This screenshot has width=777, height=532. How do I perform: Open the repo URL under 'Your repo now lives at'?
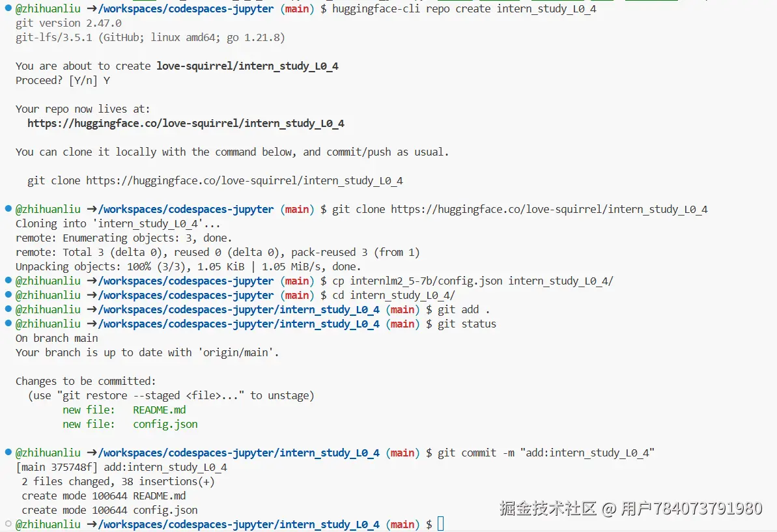pyautogui.click(x=186, y=123)
